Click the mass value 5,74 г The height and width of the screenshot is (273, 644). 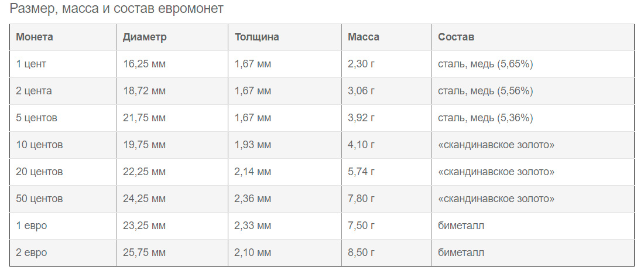pos(361,172)
